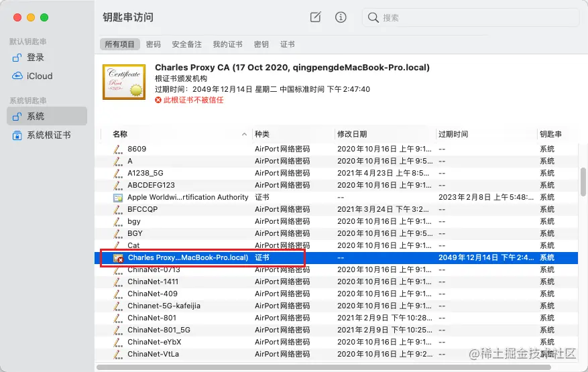
Task: Click the 2021年4月23日 modified date cell
Action: [x=384, y=173]
